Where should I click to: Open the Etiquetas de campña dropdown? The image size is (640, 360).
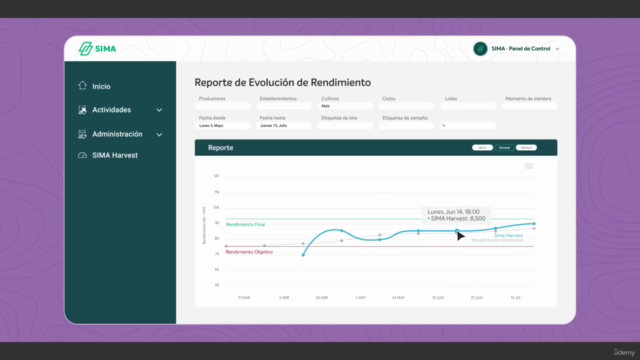tap(406, 125)
